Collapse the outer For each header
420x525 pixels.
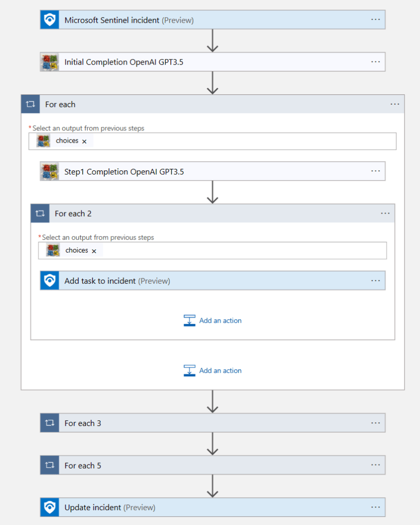coord(205,104)
